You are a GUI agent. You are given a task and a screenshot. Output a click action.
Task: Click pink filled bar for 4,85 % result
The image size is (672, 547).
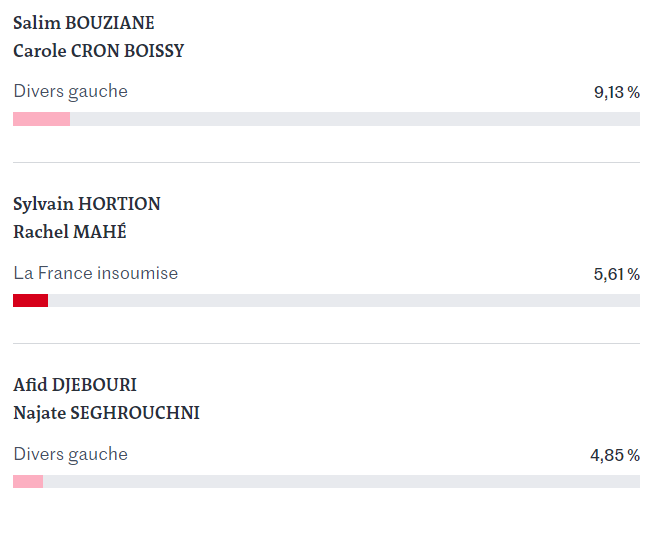(28, 481)
